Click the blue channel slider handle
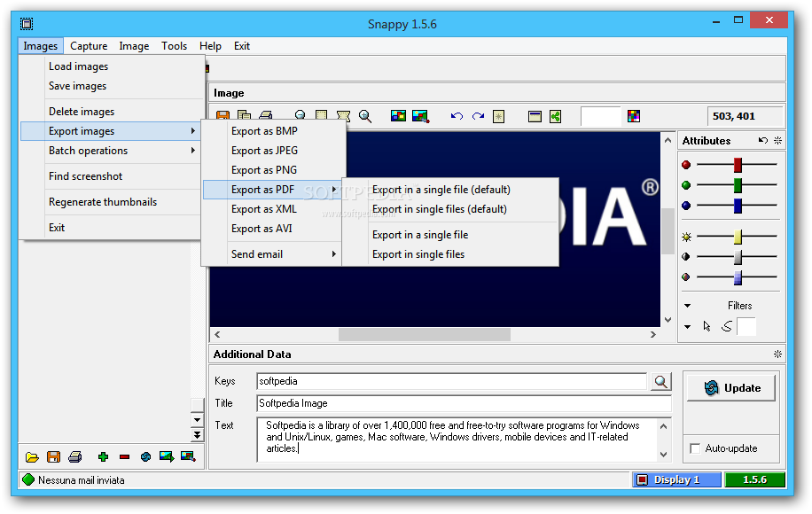 coord(738,206)
